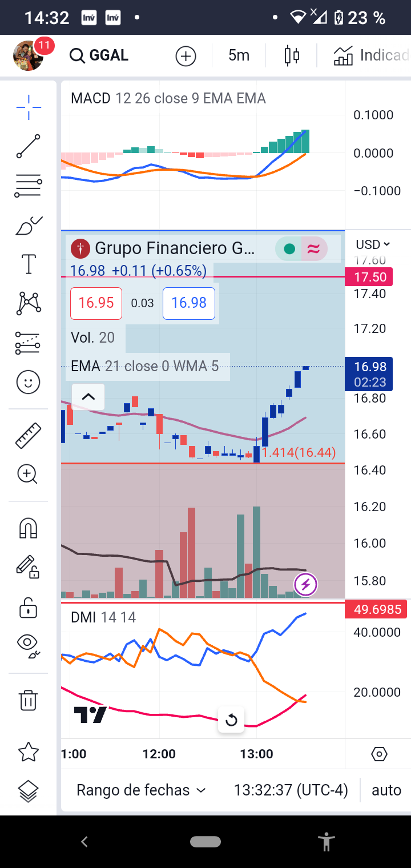This screenshot has width=411, height=868.
Task: Expand the Rango de fechas menu
Action: (141, 790)
